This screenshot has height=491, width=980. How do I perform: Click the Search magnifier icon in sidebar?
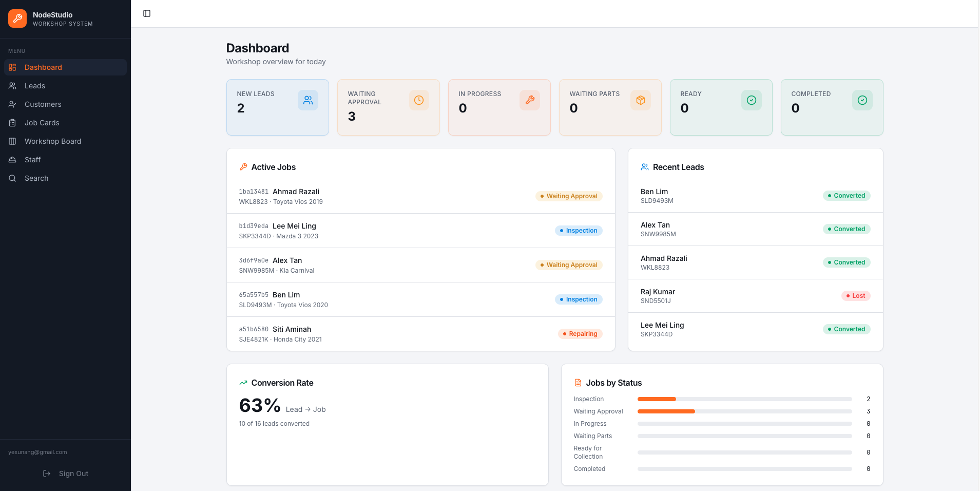tap(12, 178)
